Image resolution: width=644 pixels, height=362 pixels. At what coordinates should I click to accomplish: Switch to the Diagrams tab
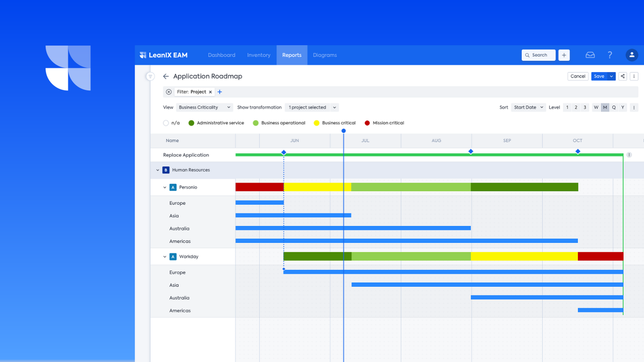pos(325,55)
